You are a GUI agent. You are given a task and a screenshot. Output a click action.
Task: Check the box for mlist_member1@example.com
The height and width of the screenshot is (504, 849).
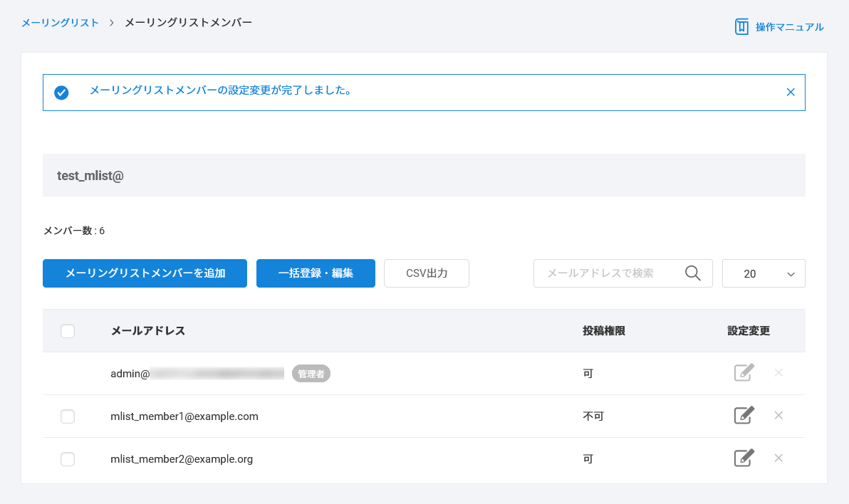pos(68,416)
